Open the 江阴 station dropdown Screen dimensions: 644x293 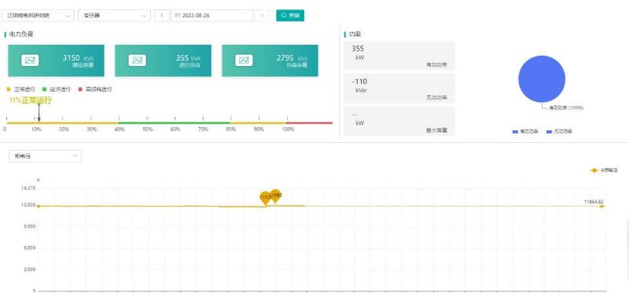tap(39, 16)
